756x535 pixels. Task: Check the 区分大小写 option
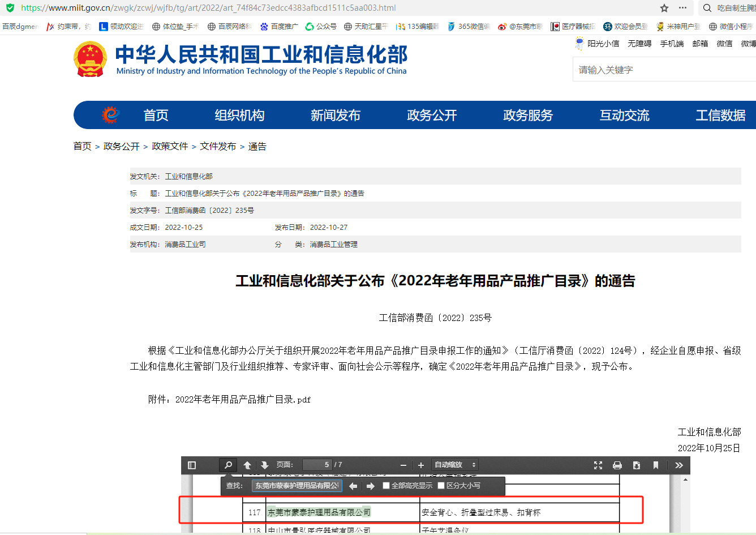441,486
